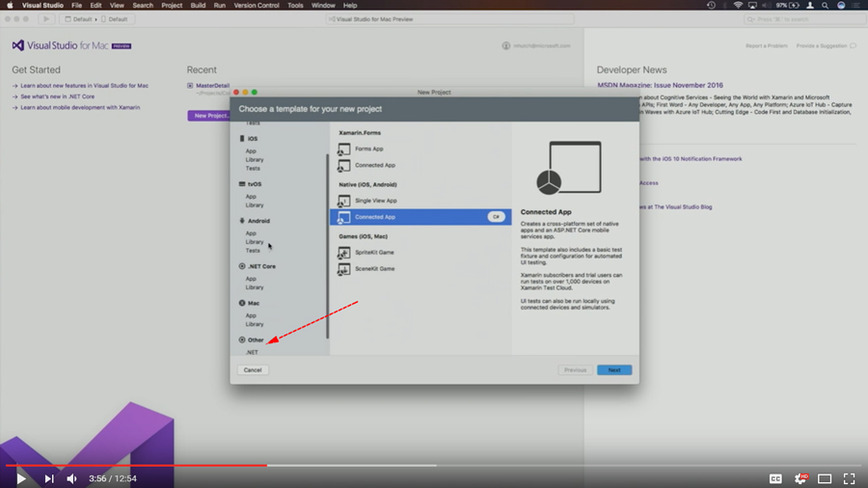Click the Visual Studio run button
The height and width of the screenshot is (488, 868).
click(x=46, y=19)
